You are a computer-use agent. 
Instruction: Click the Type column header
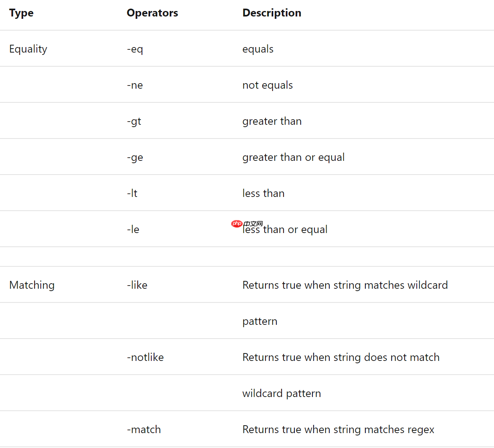(x=22, y=13)
